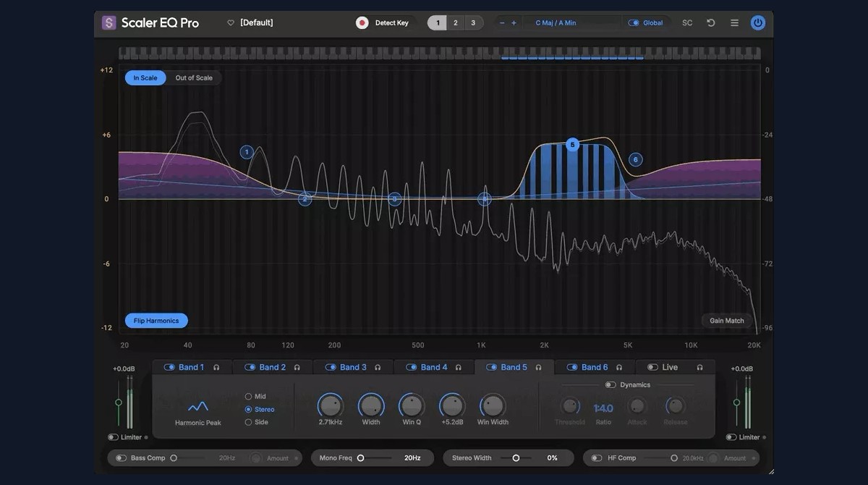Open the C Maj / A Min key selector
The width and height of the screenshot is (868, 485).
coord(556,23)
